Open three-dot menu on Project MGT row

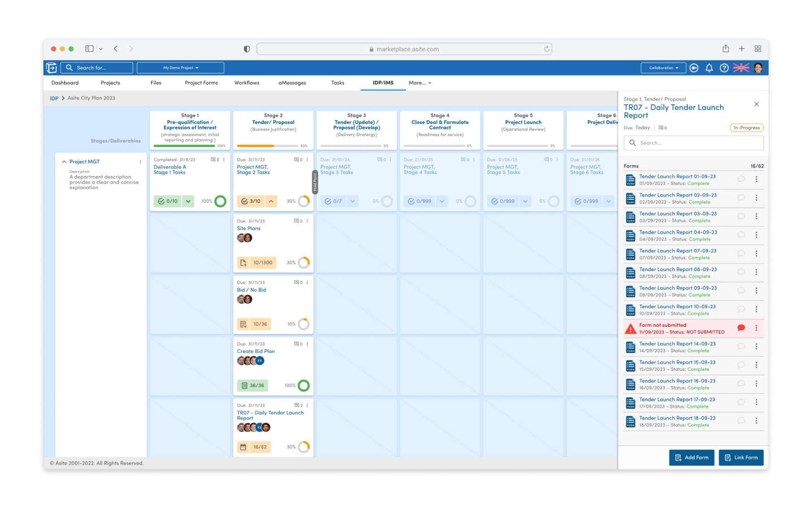pos(140,162)
